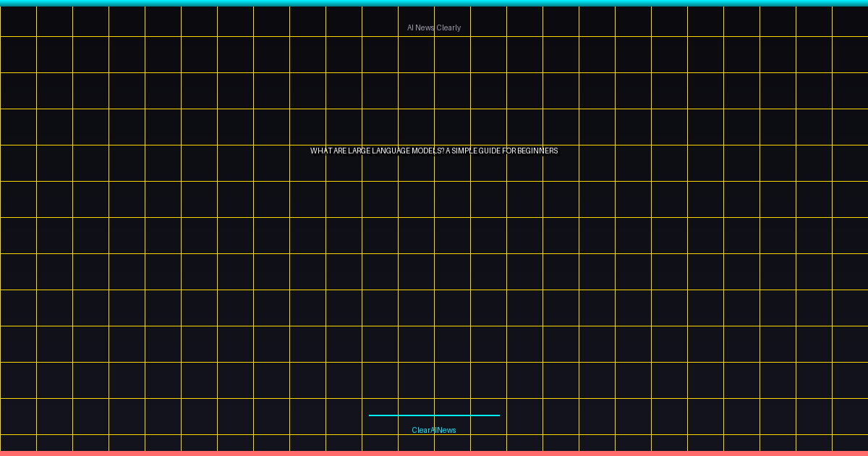Image resolution: width=868 pixels, height=456 pixels.
Task: Click "AI" in the top site title
Action: click(x=410, y=28)
